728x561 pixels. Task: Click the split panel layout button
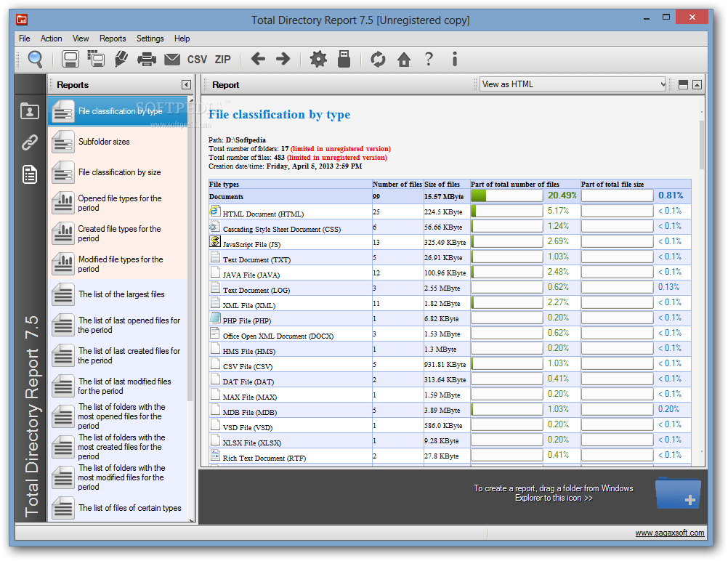point(683,84)
